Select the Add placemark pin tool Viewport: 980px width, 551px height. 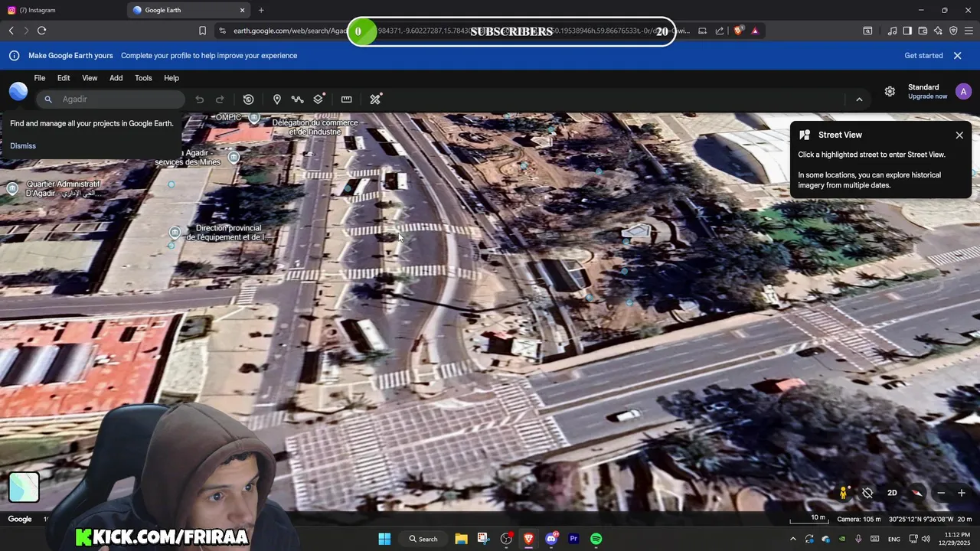pos(277,99)
